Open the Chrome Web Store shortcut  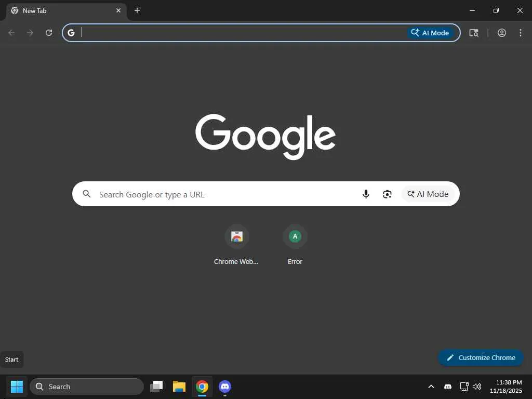tap(236, 236)
